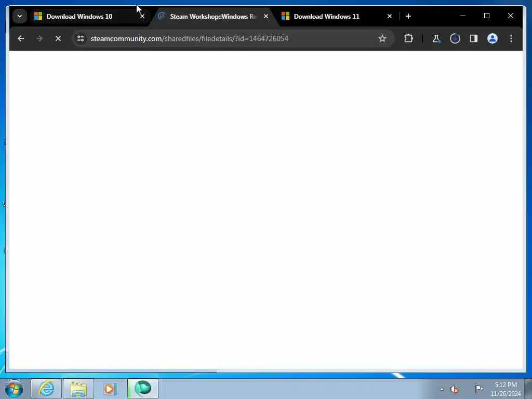
Task: Close the Steam Workshop tab
Action: click(266, 16)
